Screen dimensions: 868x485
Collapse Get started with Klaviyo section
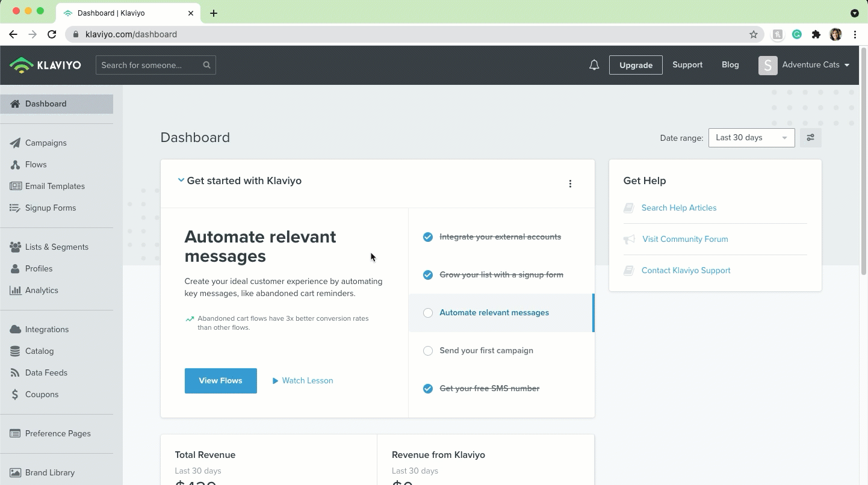[181, 180]
